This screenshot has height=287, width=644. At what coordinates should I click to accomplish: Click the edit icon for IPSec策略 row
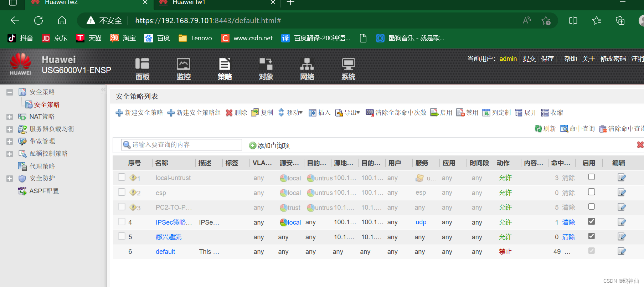(622, 222)
